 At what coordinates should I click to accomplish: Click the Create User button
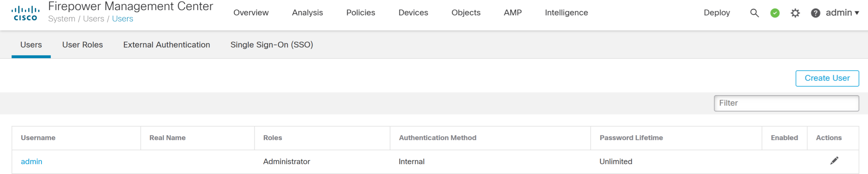click(827, 78)
